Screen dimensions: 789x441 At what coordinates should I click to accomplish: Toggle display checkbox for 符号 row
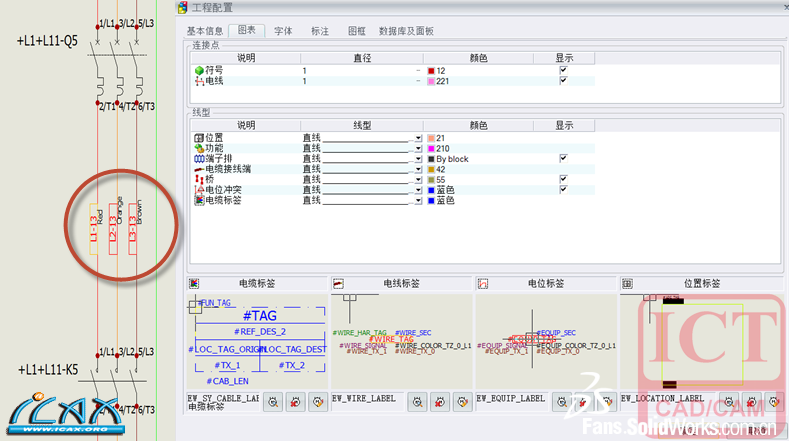coord(564,70)
